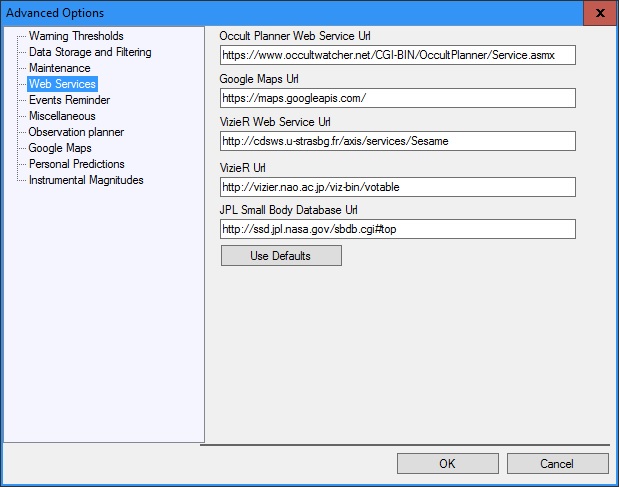Click the VizieR Url input field

coord(397,187)
